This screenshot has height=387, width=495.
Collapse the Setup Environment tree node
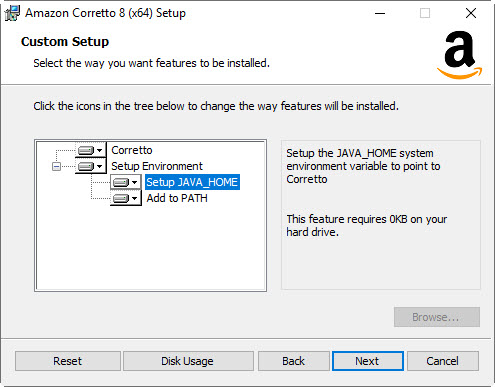click(x=56, y=166)
